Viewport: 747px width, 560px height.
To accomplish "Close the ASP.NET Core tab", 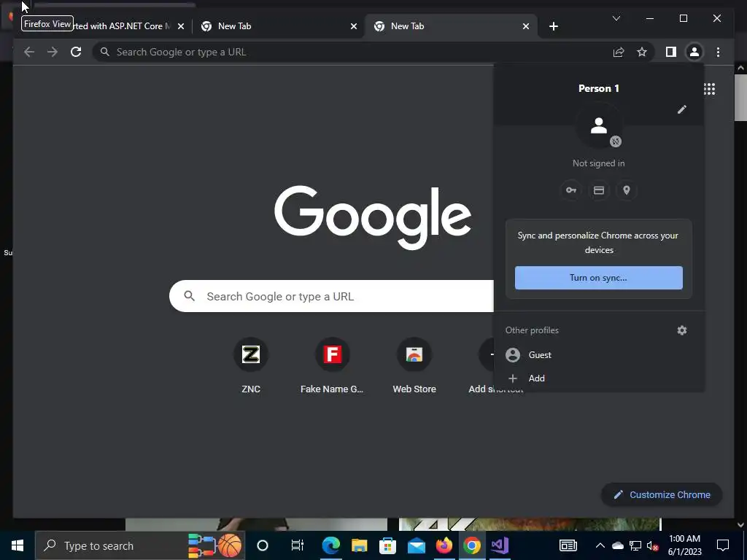I will 181,26.
